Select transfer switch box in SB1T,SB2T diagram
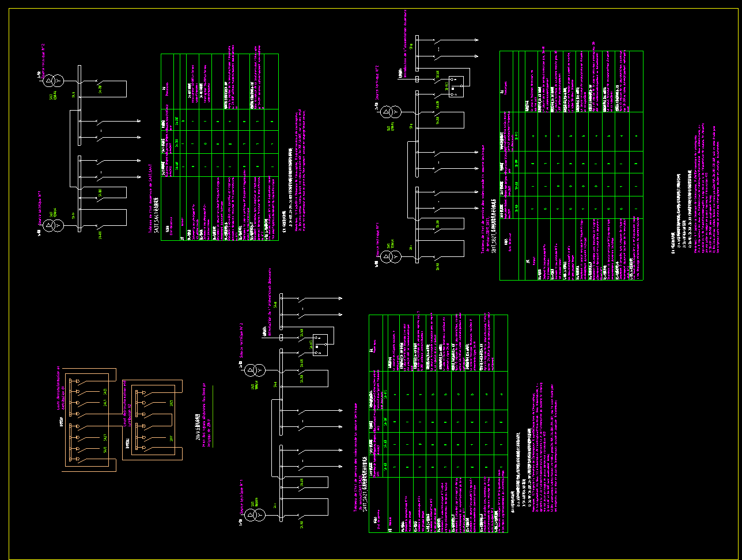This screenshot has height=560, width=742. pos(455,86)
